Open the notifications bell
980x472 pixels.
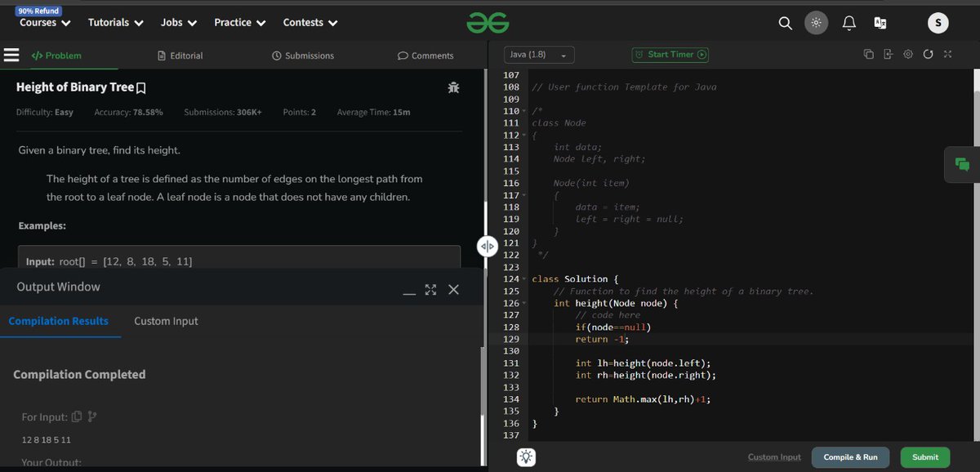click(x=849, y=23)
